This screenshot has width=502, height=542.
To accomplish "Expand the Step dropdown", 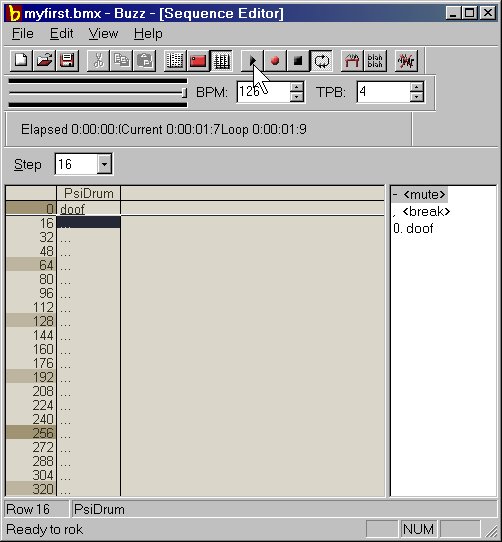I will [x=104, y=164].
